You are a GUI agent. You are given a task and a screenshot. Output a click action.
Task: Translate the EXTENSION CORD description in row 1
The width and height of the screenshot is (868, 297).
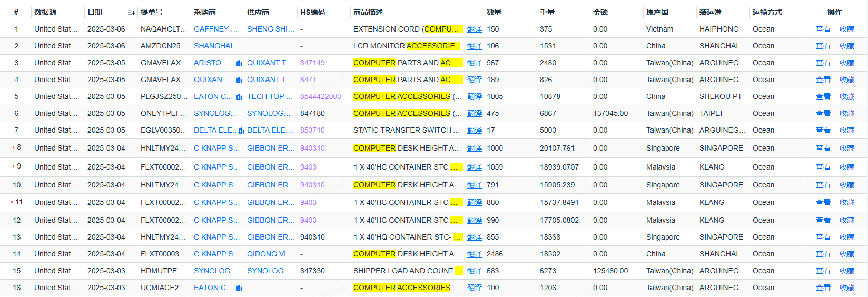click(474, 29)
